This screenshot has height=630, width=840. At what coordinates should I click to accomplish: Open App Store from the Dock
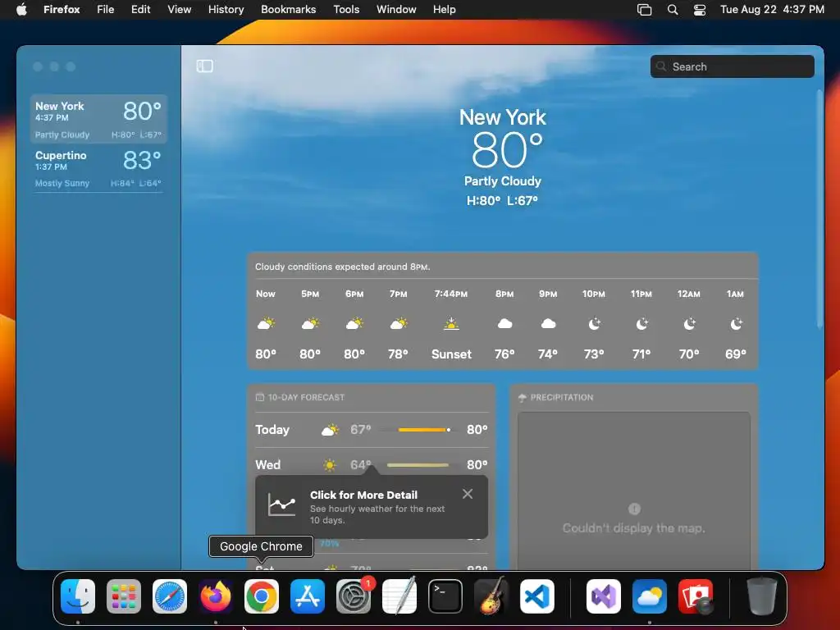pyautogui.click(x=308, y=596)
